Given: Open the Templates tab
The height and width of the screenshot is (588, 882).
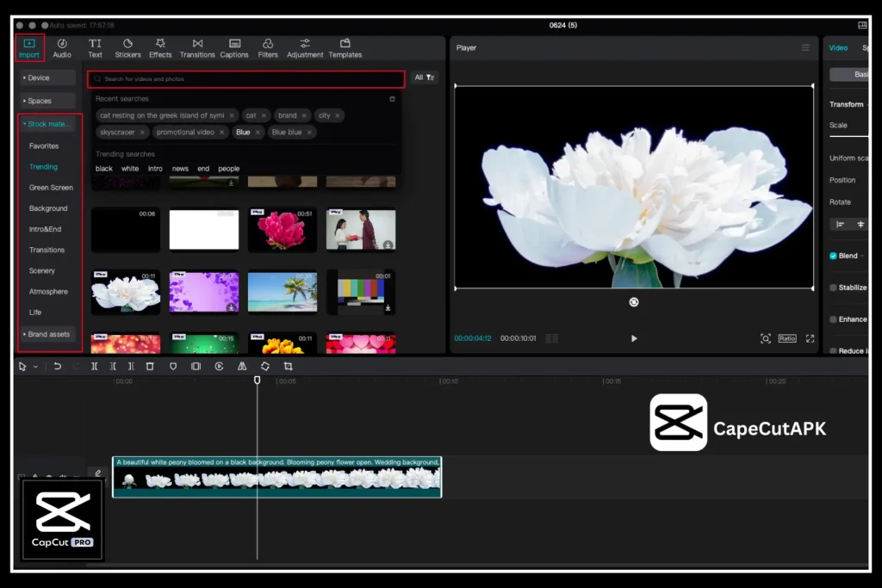Looking at the screenshot, I should point(345,48).
